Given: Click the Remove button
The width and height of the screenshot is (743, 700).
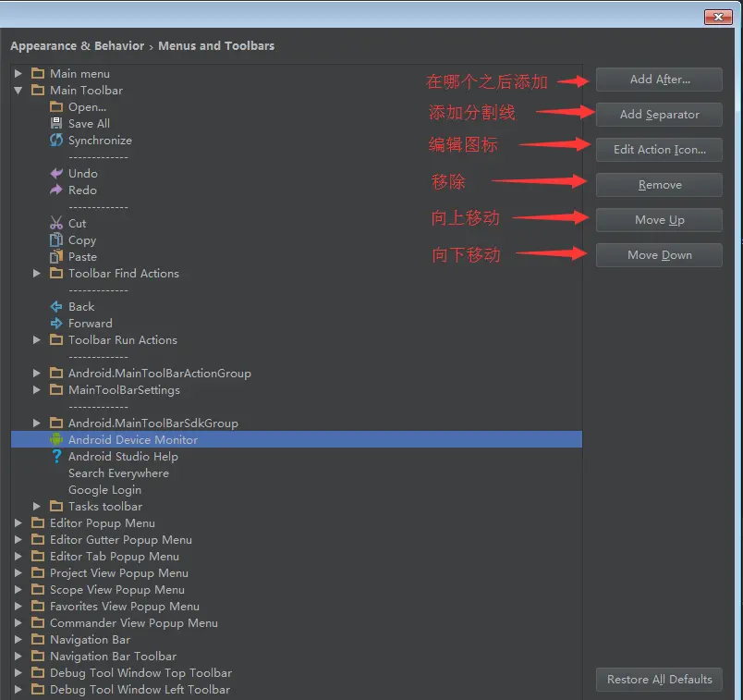Looking at the screenshot, I should [x=659, y=185].
